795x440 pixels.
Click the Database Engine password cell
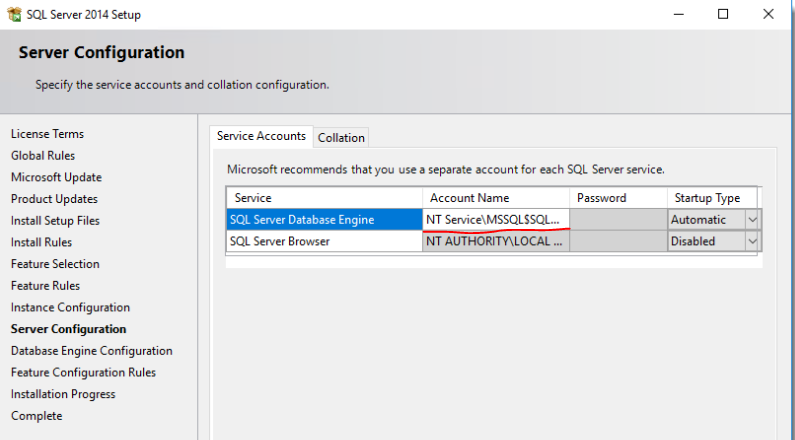(619, 219)
